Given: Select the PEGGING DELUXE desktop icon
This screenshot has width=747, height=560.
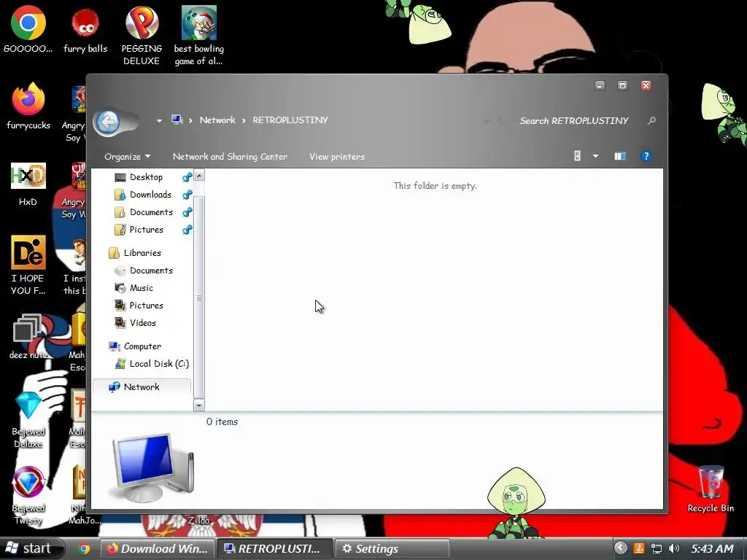Looking at the screenshot, I should point(142,36).
